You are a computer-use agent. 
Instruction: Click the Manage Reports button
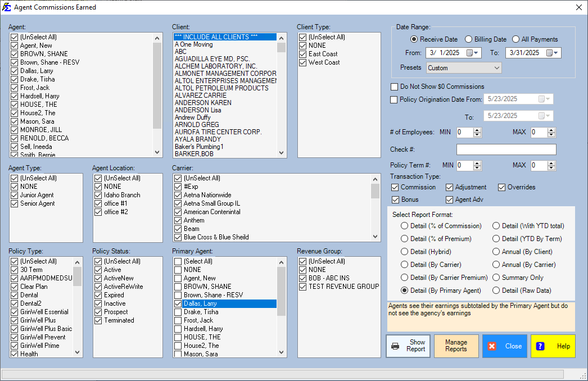coord(456,346)
